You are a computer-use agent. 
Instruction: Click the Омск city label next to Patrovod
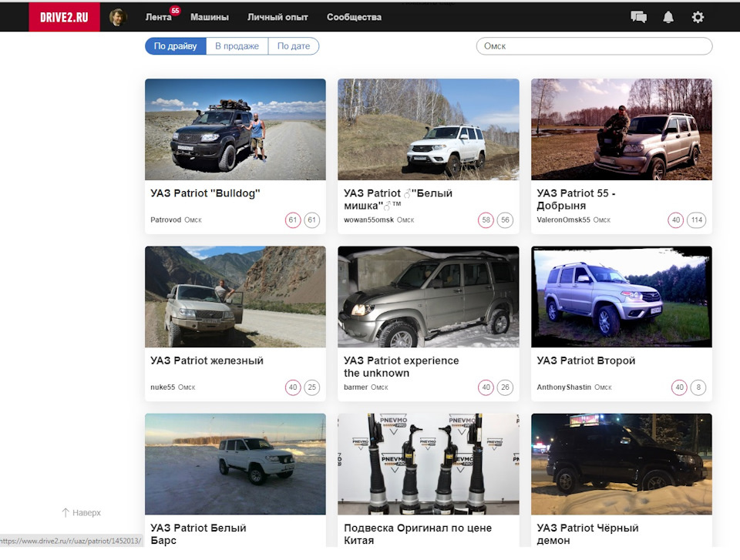[x=193, y=220]
